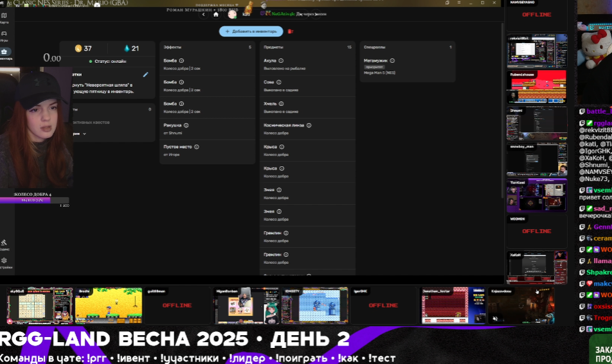Open snowboy_man stream thumbnail
The height and width of the screenshot is (364, 612).
pyautogui.click(x=537, y=159)
